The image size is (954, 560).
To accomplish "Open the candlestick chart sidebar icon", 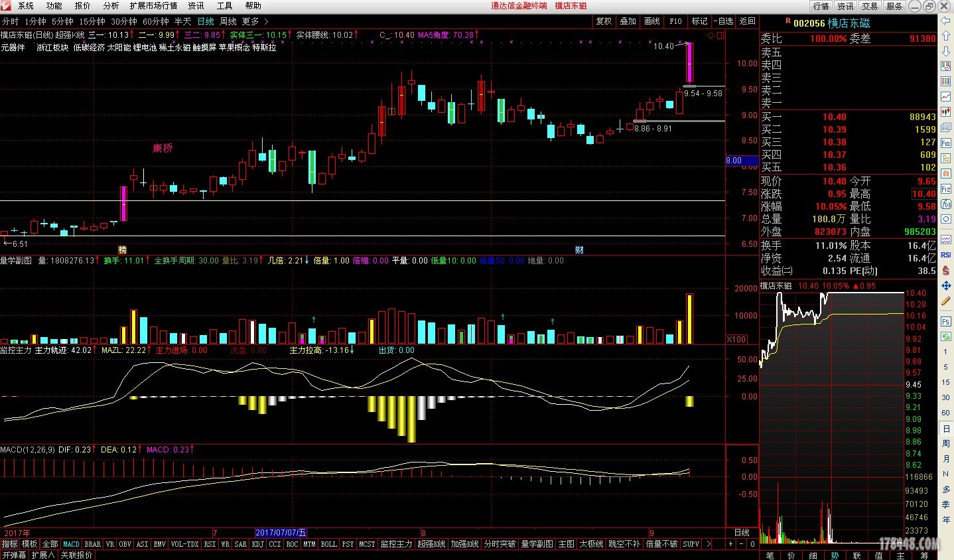I will point(946,112).
